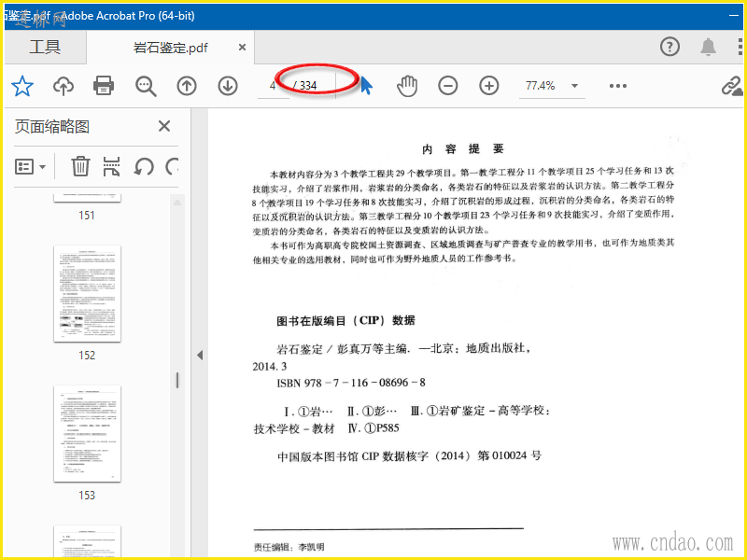Collapse the navigation pane with left triangle
This screenshot has height=560, width=747.
200,356
